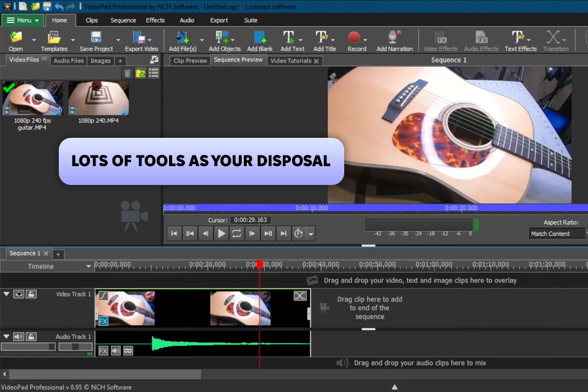Lock Audio Track 1
Viewport: 588px width, 392px height.
[31, 336]
